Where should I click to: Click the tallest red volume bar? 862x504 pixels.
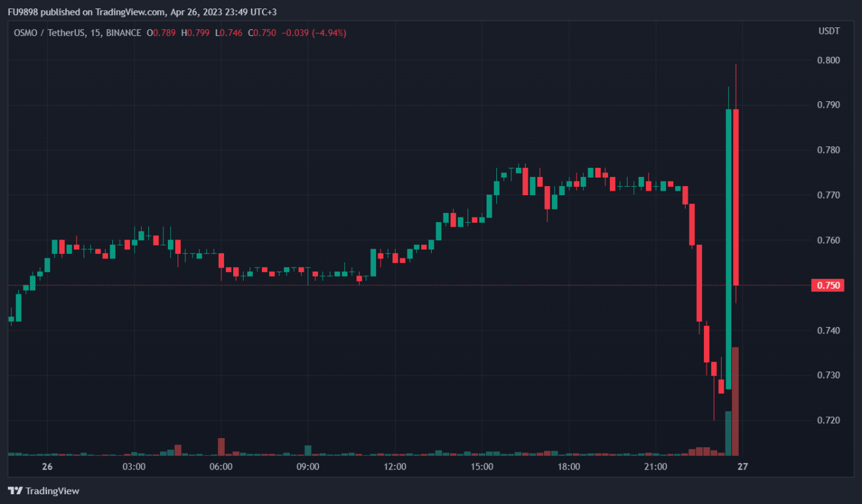(x=735, y=401)
